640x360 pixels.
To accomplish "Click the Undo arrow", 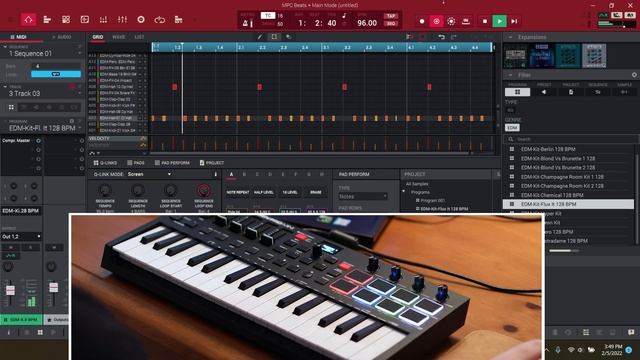I will (x=441, y=37).
